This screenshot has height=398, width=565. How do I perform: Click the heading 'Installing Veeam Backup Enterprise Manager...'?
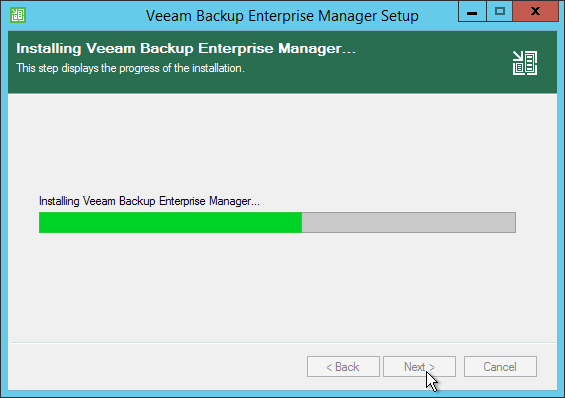coord(186,48)
